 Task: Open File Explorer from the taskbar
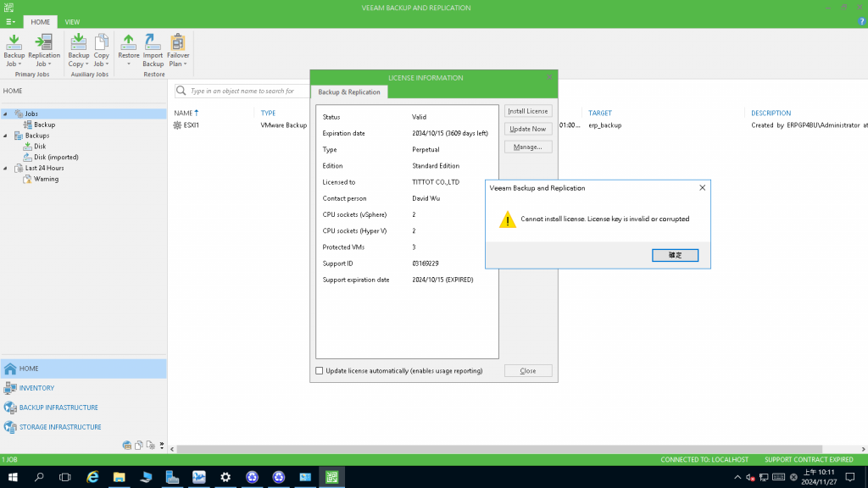click(119, 477)
